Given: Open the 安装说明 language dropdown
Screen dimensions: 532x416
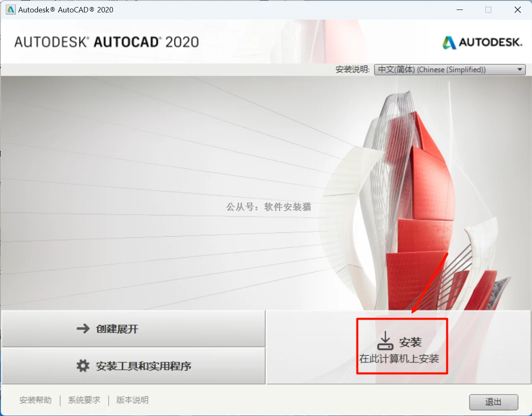Looking at the screenshot, I should [450, 69].
